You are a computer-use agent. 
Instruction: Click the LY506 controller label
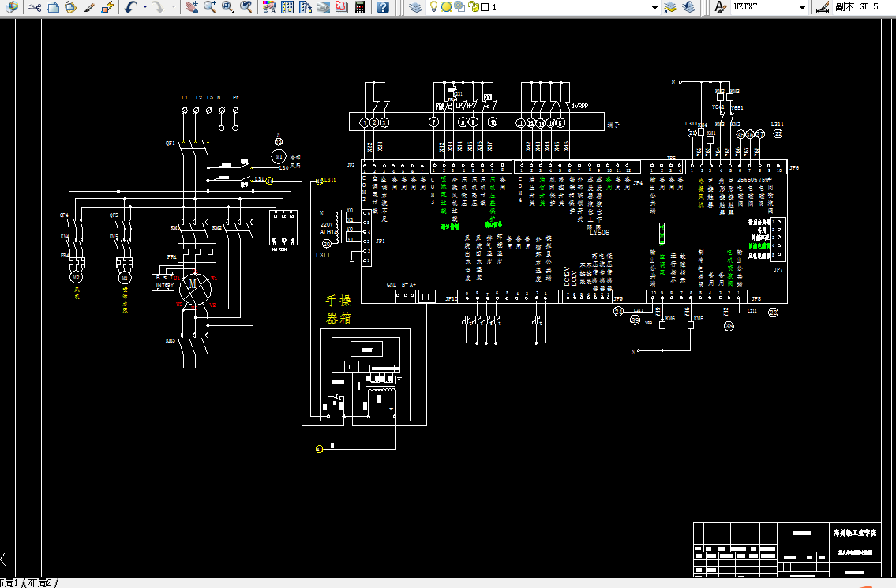599,233
